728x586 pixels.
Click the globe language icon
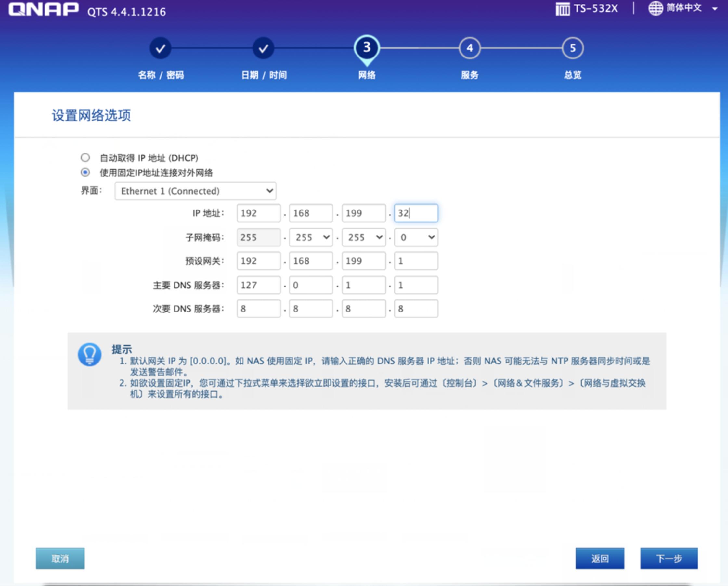[x=656, y=8]
